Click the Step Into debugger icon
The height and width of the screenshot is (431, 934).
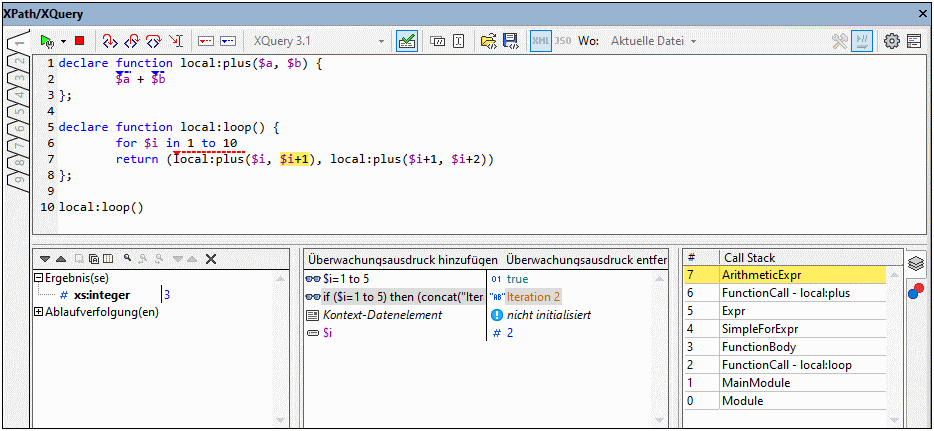coord(109,41)
